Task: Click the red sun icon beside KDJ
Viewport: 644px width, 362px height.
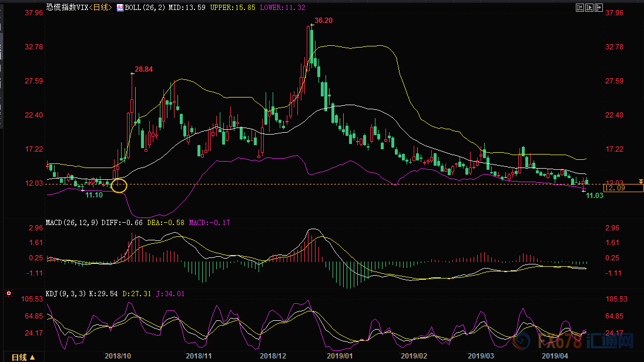Action: click(x=9, y=293)
